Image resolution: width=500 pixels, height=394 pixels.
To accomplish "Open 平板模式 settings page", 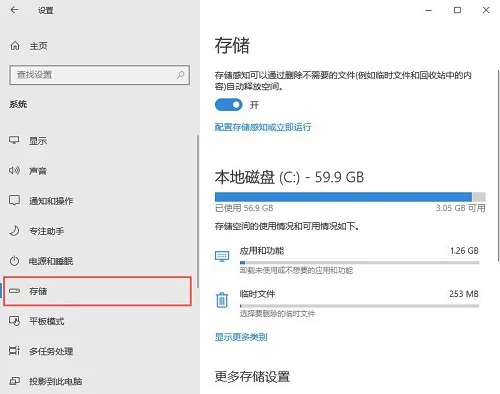I will [x=97, y=321].
